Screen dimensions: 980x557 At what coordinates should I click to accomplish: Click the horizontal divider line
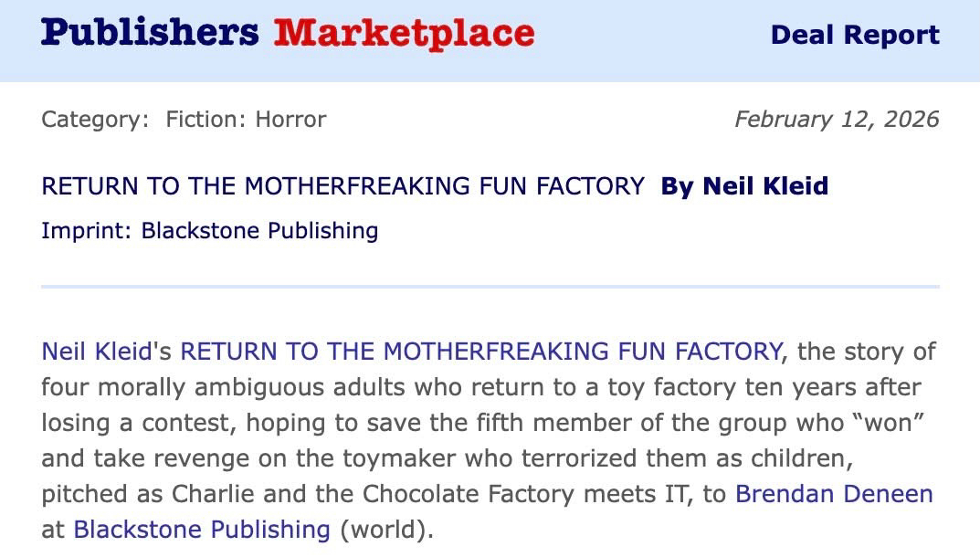click(490, 286)
